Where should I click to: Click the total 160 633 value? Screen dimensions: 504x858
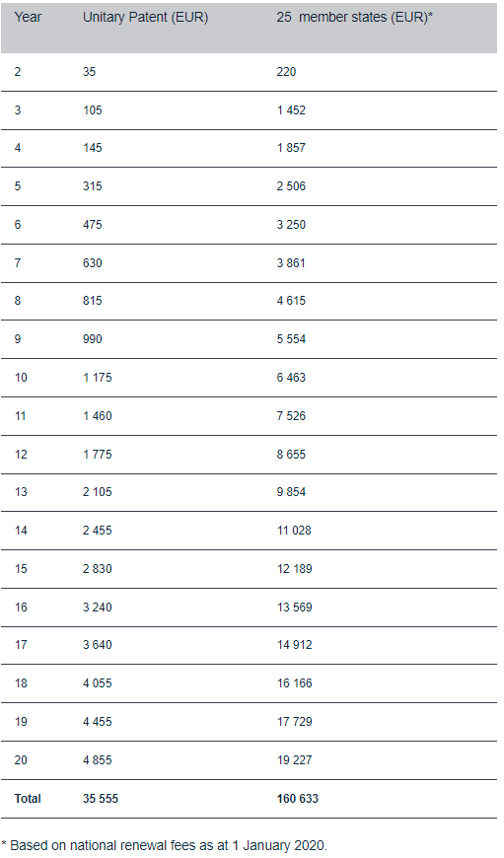click(298, 799)
